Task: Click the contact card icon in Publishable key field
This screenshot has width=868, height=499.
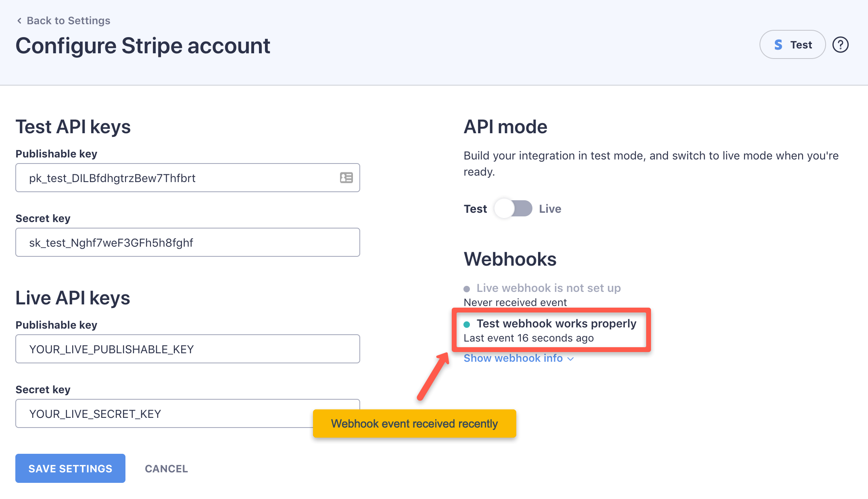Action: coord(346,178)
